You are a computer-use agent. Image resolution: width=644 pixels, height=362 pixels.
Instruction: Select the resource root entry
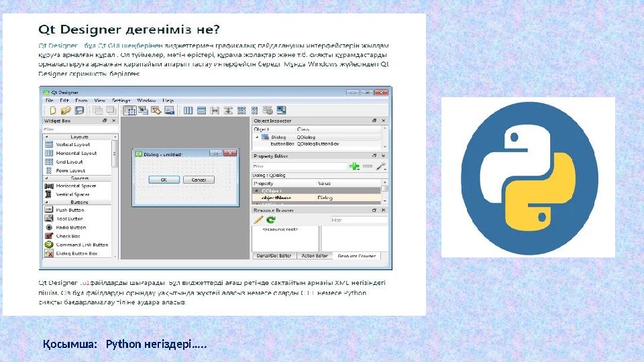(280, 229)
